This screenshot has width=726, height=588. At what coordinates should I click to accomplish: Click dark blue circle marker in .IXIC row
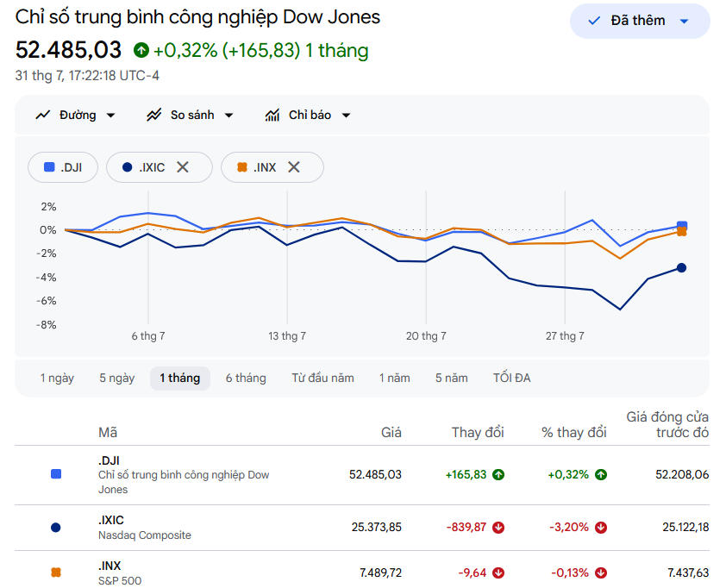pos(55,528)
